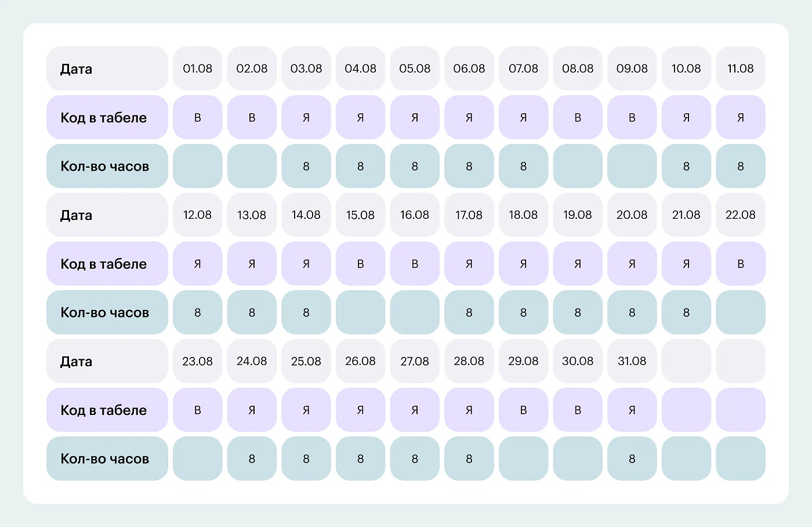
Task: Click the code cell under 01.08
Action: [197, 117]
